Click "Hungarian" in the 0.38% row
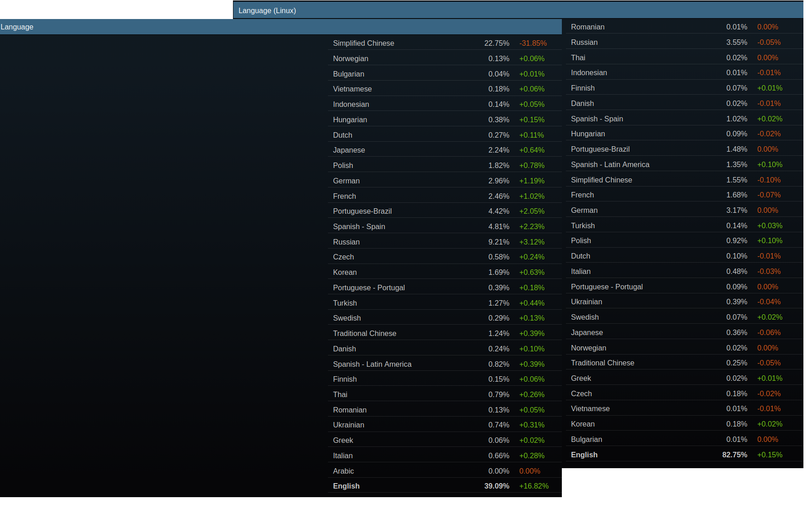The image size is (812, 513). point(350,120)
